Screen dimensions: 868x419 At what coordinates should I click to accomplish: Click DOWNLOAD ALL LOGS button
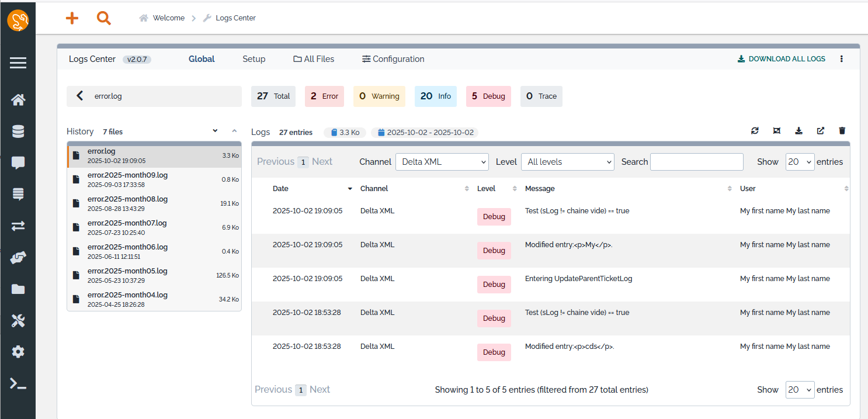pyautogui.click(x=782, y=59)
